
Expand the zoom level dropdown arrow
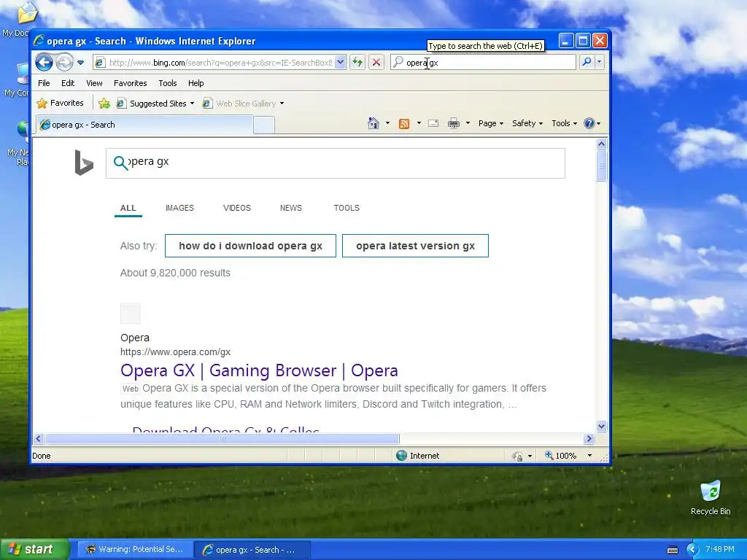589,456
